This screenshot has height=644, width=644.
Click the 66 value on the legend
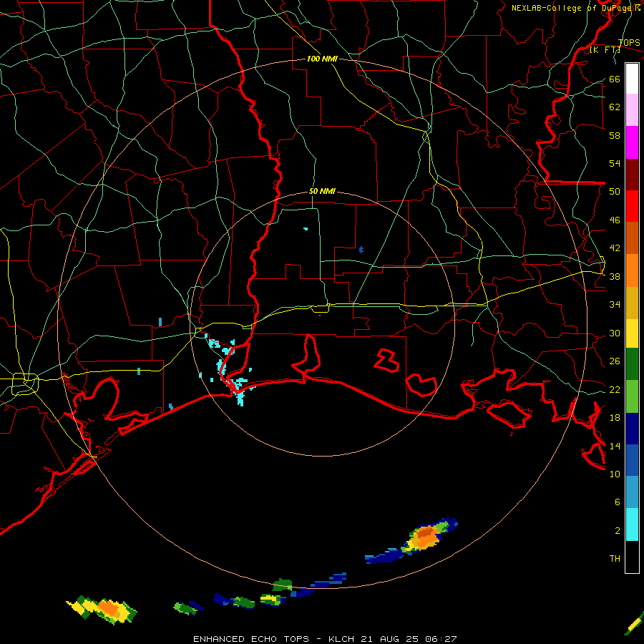615,79
